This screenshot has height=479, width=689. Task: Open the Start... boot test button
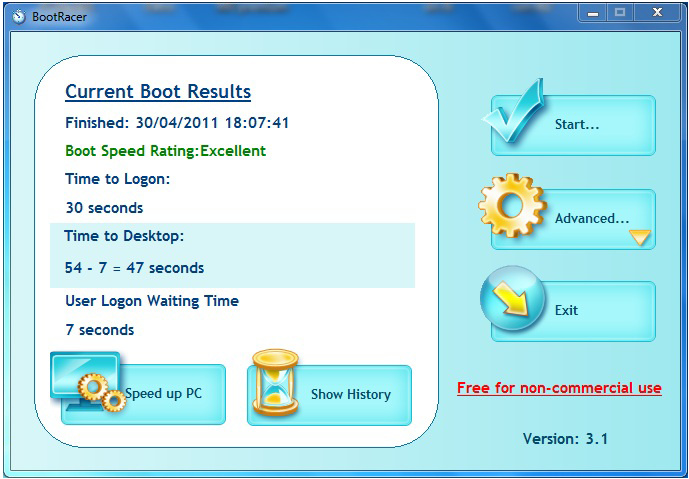573,125
